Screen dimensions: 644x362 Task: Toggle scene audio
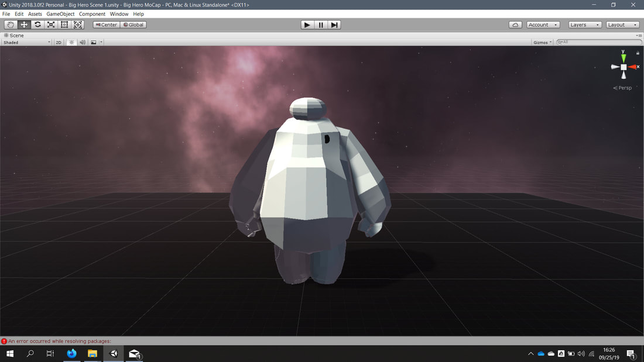click(x=83, y=42)
